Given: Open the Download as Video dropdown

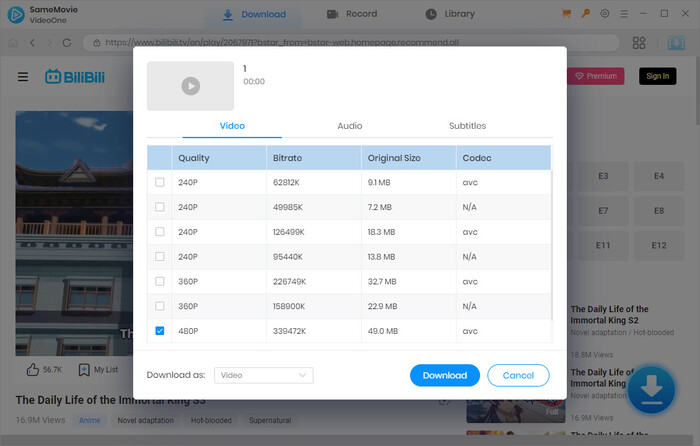Looking at the screenshot, I should point(264,375).
